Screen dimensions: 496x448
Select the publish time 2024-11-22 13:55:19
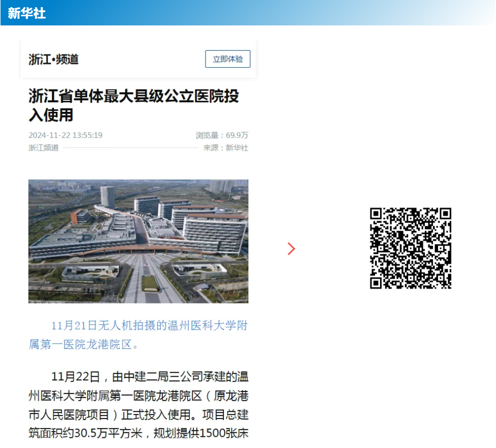pyautogui.click(x=66, y=135)
